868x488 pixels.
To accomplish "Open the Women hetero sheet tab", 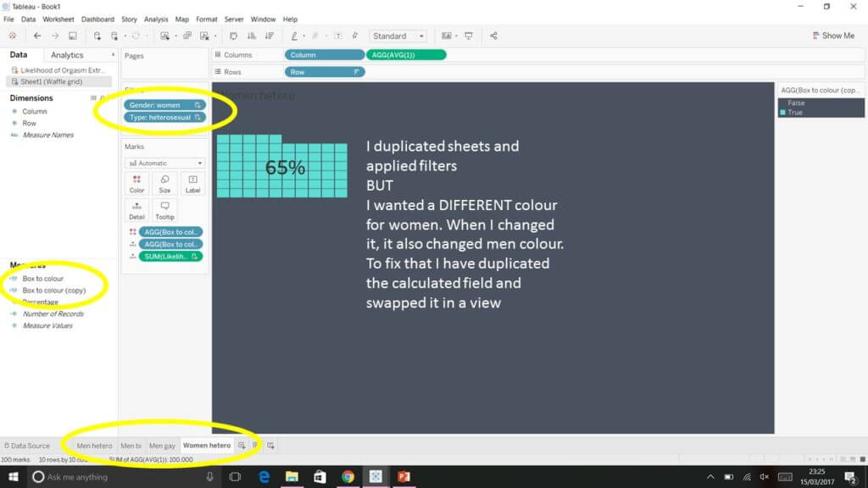I will [x=207, y=445].
